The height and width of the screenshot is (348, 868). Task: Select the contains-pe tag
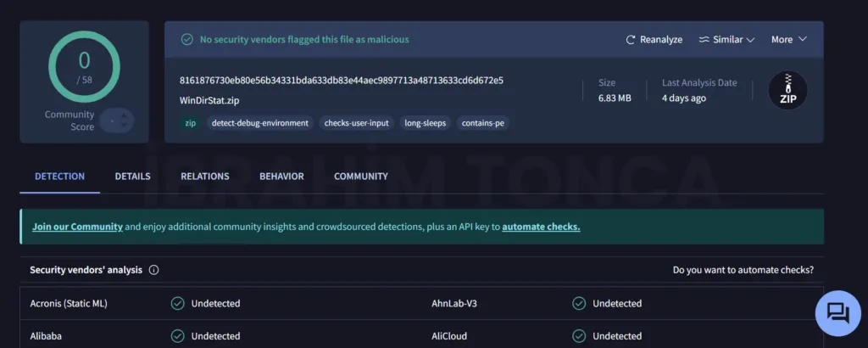tap(482, 123)
